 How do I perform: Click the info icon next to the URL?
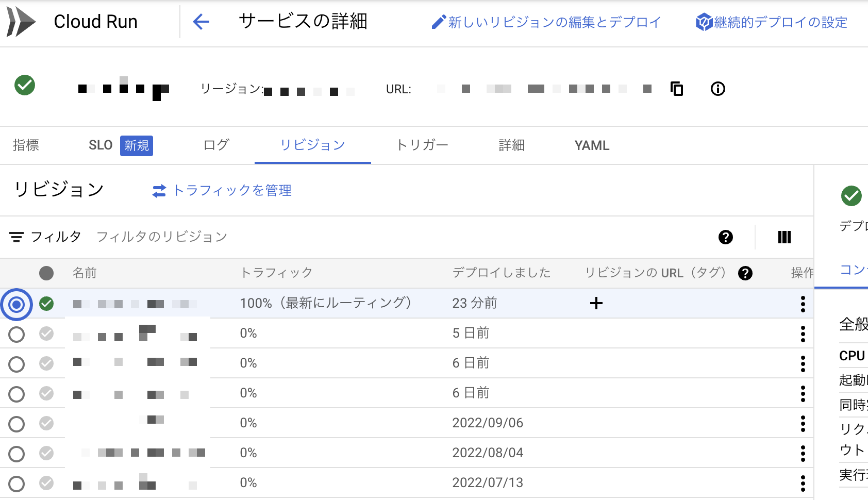point(717,89)
